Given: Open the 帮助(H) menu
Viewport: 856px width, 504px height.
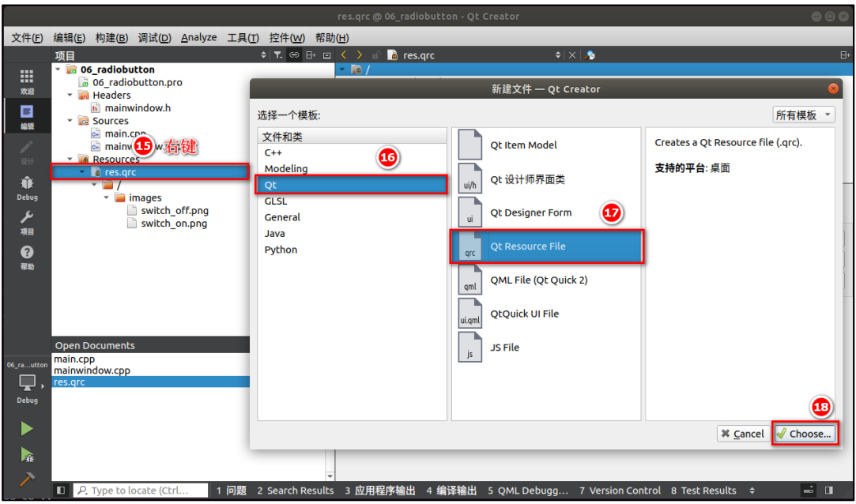Looking at the screenshot, I should coord(332,38).
